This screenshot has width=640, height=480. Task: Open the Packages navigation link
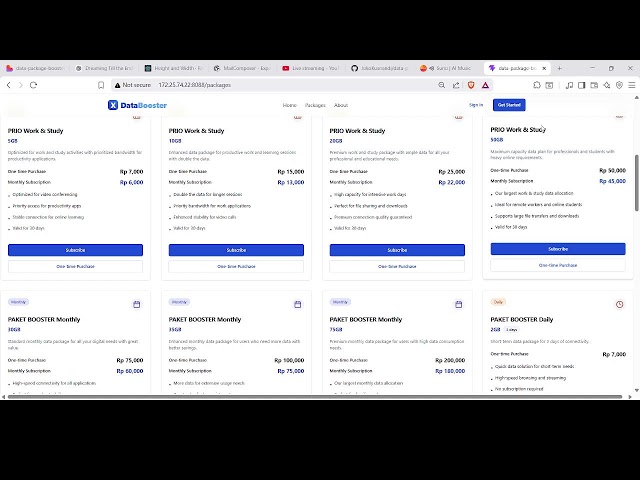(315, 105)
